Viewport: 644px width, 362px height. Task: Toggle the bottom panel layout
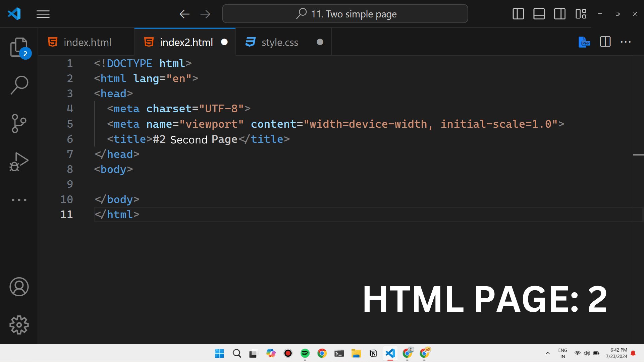click(539, 14)
